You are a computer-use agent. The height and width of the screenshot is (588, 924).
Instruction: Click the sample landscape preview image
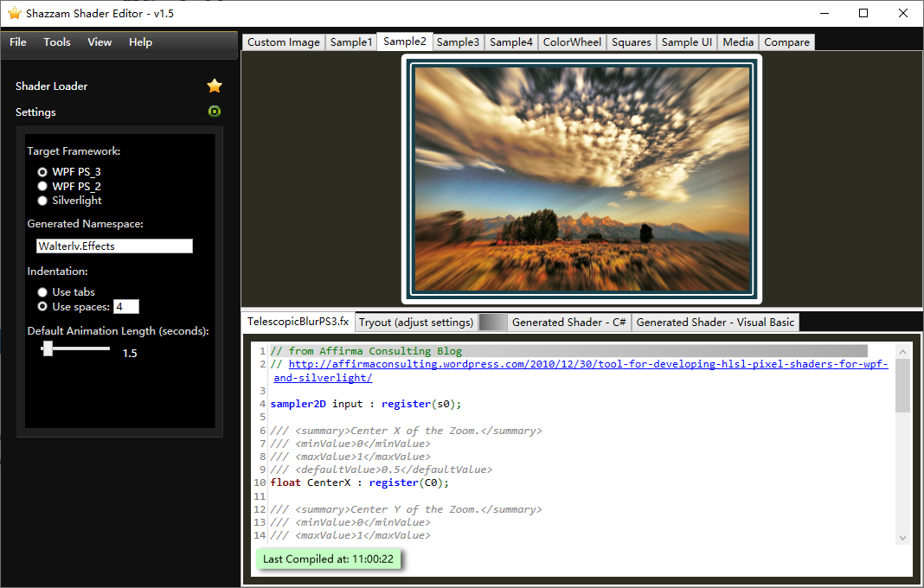(582, 179)
